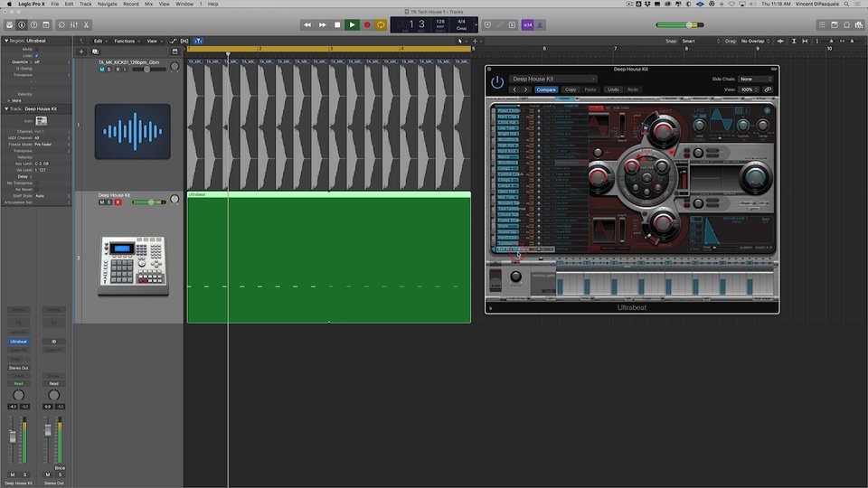Viewport: 868px width, 488px height.
Task: Click the Duplicate Track button
Action: [95, 52]
